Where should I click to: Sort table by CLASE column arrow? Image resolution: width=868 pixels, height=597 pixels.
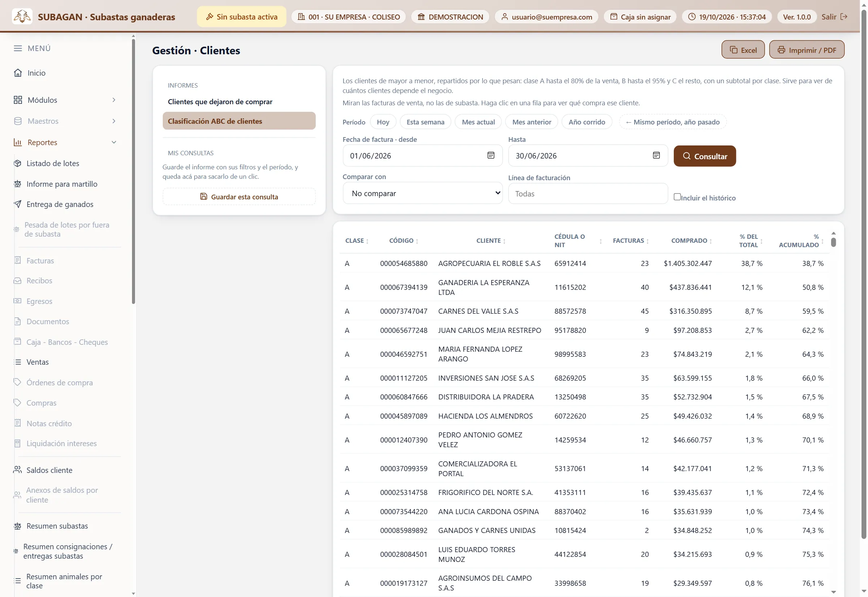click(x=367, y=241)
